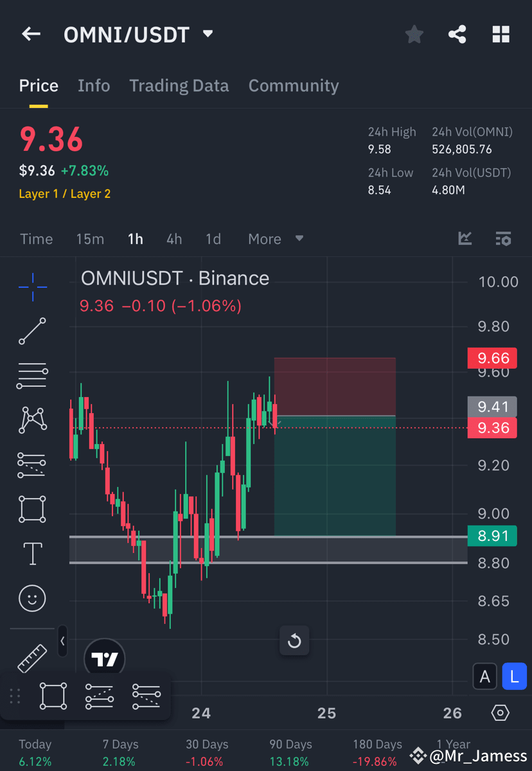Image resolution: width=532 pixels, height=771 pixels.
Task: Enable auto scale using the A button
Action: (485, 676)
